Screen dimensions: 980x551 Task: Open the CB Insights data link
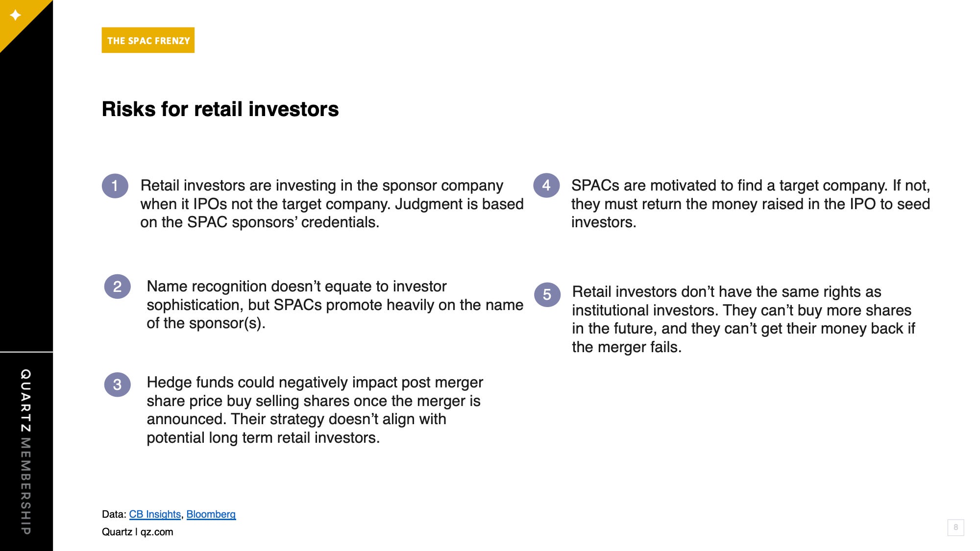pyautogui.click(x=155, y=514)
